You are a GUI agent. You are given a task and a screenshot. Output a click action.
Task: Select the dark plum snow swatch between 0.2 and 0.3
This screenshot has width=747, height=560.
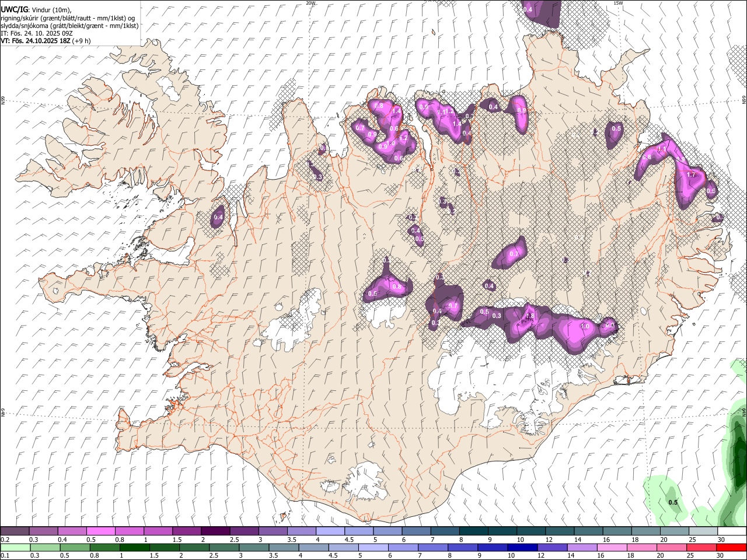(15, 531)
